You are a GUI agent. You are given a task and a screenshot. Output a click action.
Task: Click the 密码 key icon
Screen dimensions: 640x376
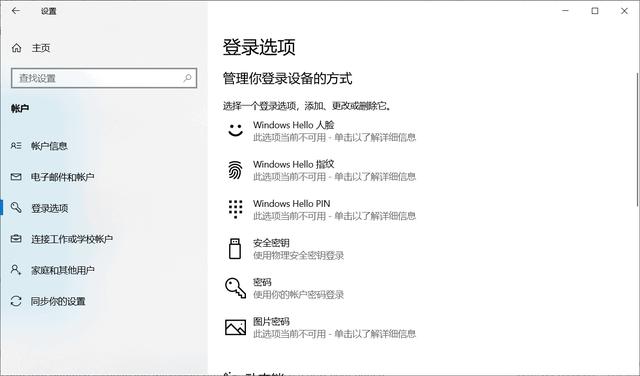[236, 288]
